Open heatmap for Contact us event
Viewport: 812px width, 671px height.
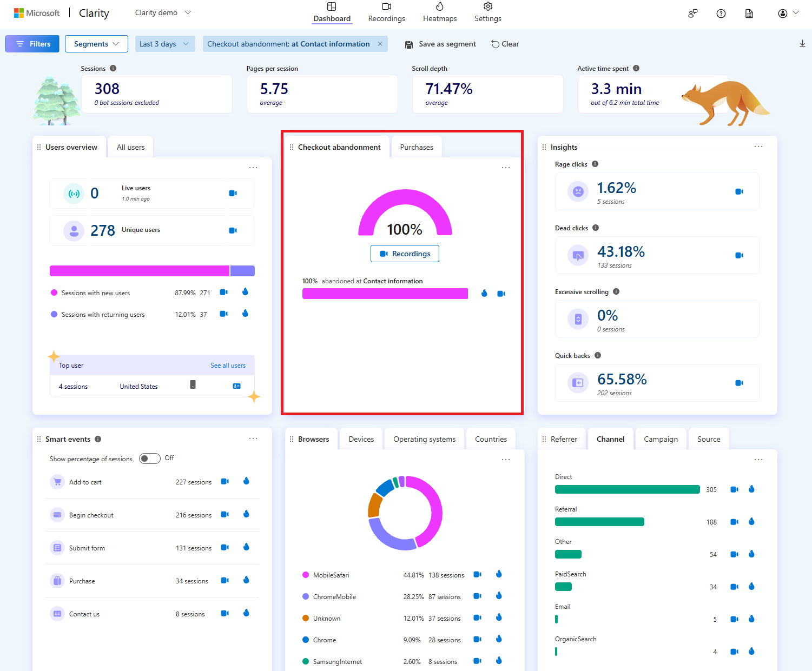(246, 613)
